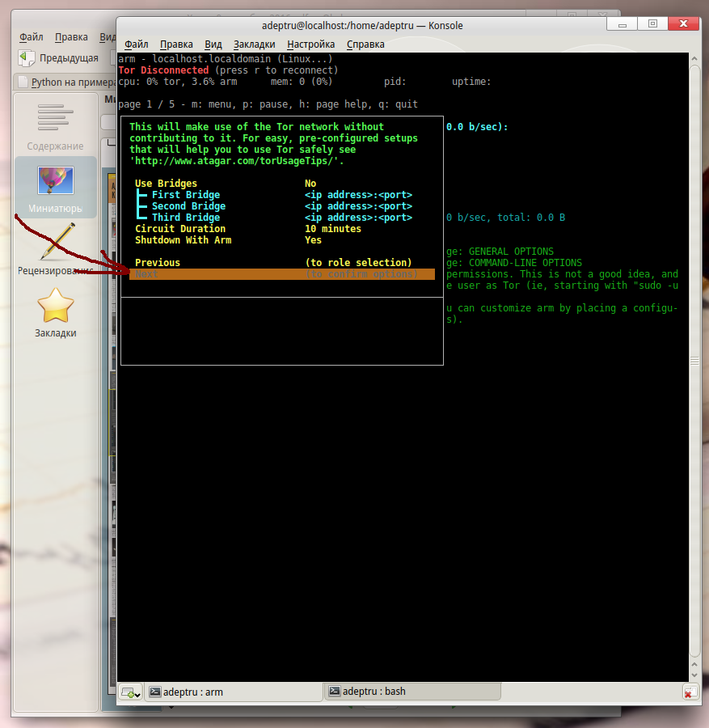Open the Закладки menu in Konsole
Image resolution: width=709 pixels, height=728 pixels.
254,44
